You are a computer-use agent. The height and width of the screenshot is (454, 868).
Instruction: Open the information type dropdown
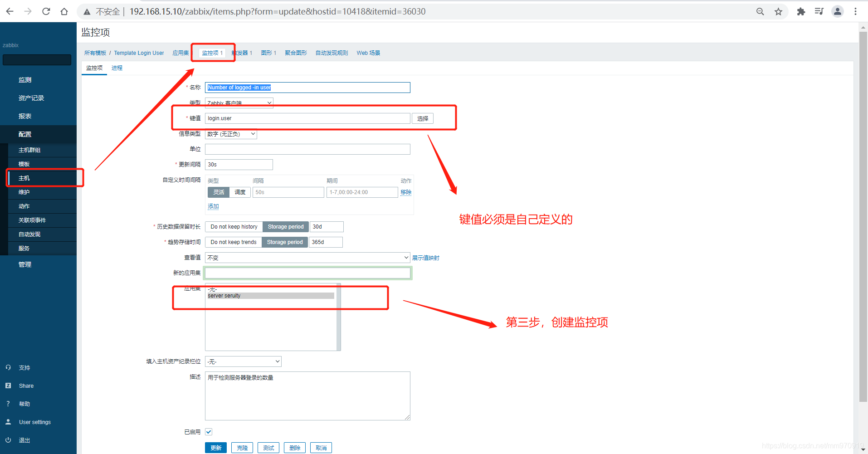(231, 134)
